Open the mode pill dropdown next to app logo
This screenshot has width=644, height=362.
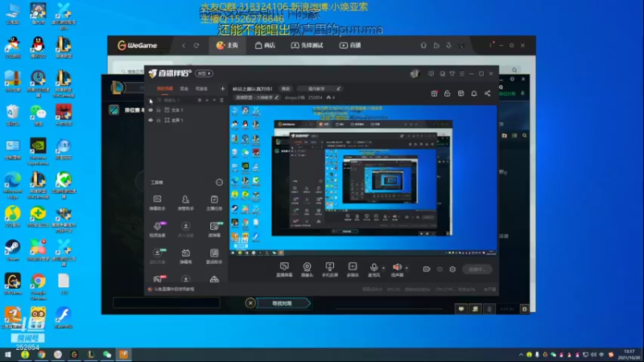204,73
